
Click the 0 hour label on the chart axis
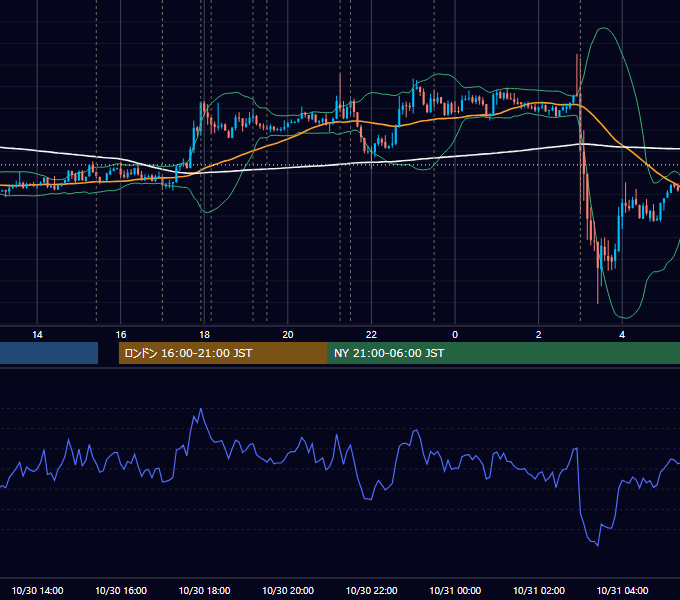pos(455,335)
